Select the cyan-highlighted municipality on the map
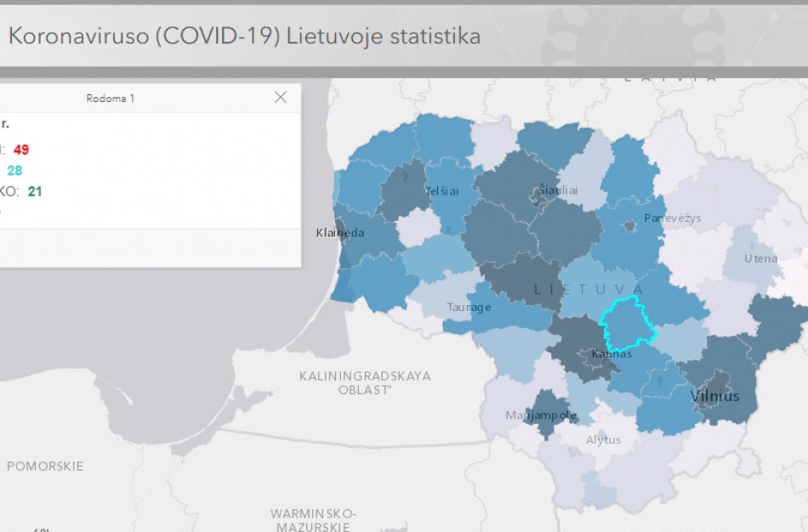This screenshot has height=532, width=808. 629,321
